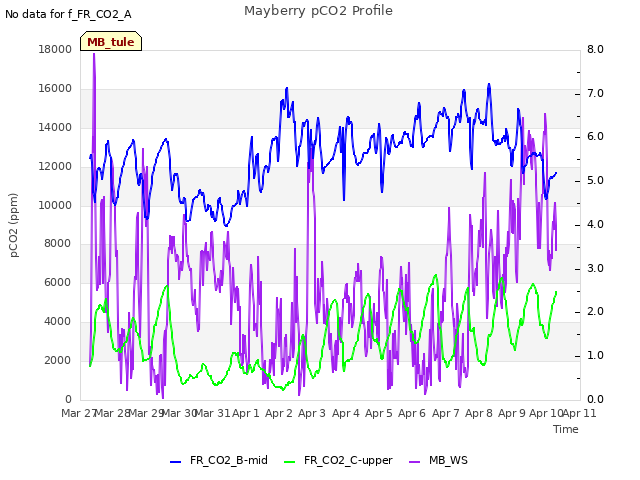Click the 10000 left axis tick label
This screenshot has height=480, width=640.
tap(55, 205)
